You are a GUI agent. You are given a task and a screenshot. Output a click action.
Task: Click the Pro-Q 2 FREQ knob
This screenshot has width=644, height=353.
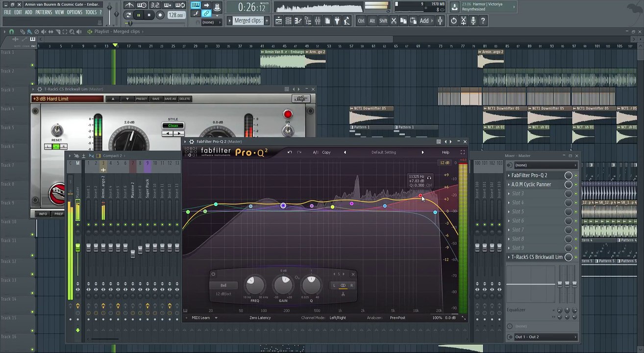click(255, 285)
